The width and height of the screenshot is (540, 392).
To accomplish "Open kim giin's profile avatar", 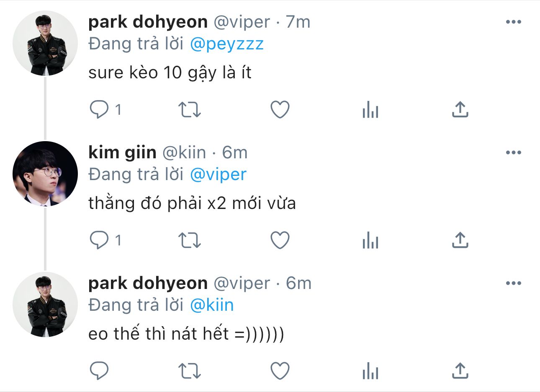I will [45, 174].
